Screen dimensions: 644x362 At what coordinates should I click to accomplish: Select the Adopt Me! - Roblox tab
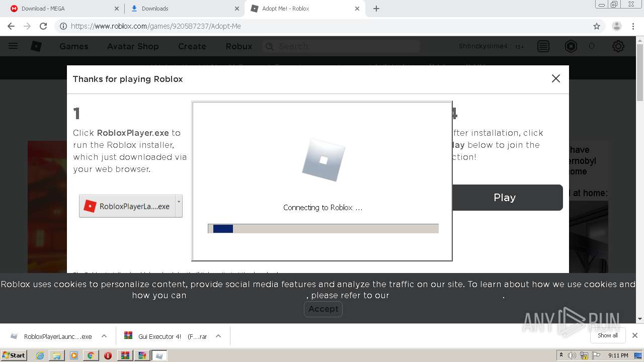[x=305, y=9]
